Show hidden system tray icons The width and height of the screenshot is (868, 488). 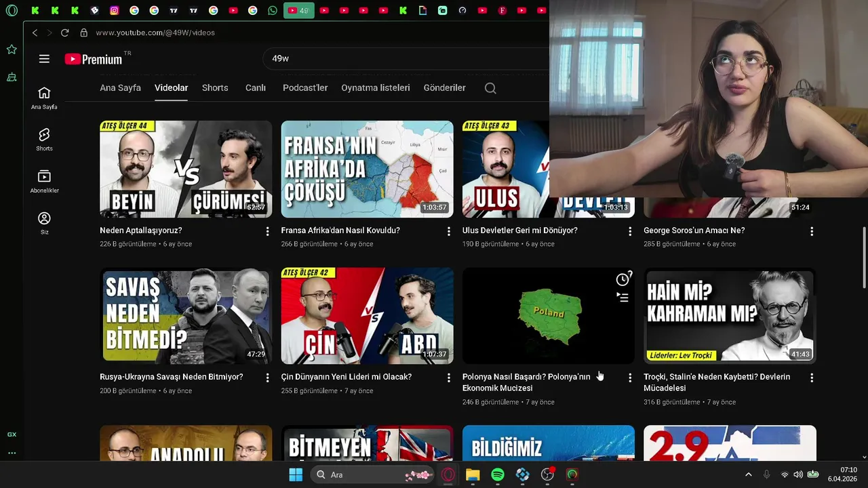click(x=748, y=474)
